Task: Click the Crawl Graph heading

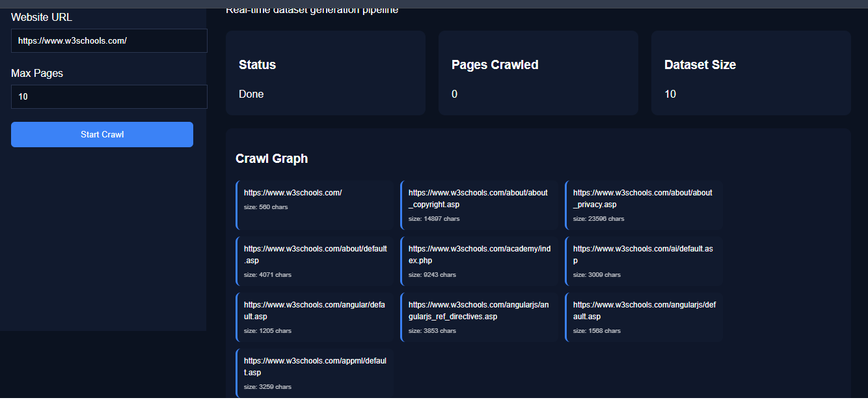Action: [x=272, y=158]
